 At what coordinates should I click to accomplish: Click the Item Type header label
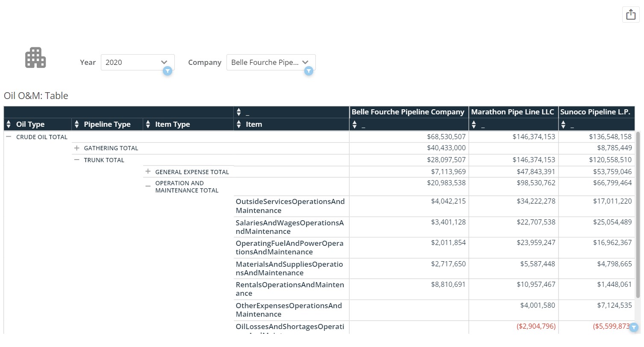pyautogui.click(x=172, y=124)
